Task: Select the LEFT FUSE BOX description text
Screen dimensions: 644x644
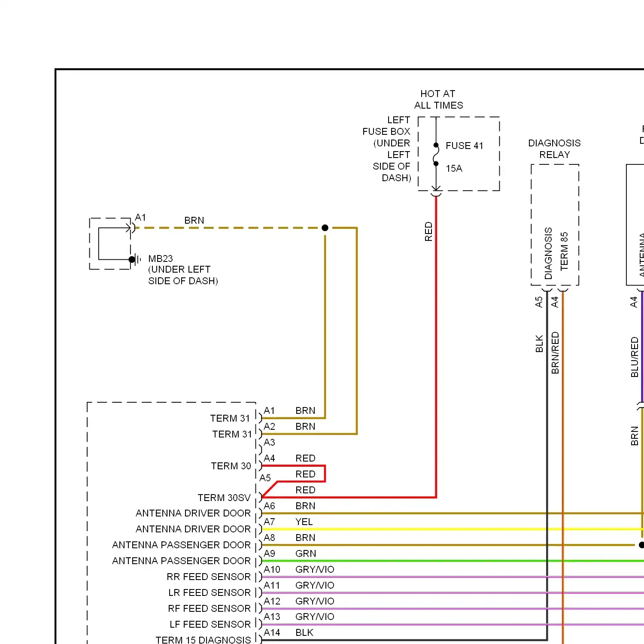Action: (x=386, y=149)
